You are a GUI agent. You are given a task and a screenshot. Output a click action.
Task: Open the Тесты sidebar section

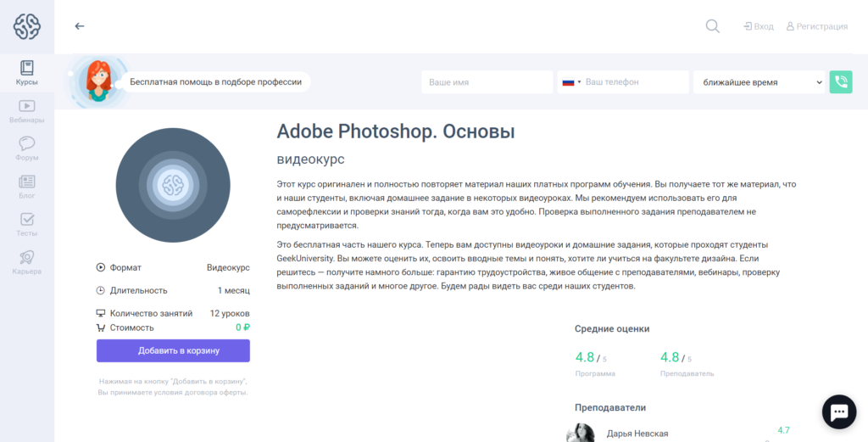(x=27, y=225)
